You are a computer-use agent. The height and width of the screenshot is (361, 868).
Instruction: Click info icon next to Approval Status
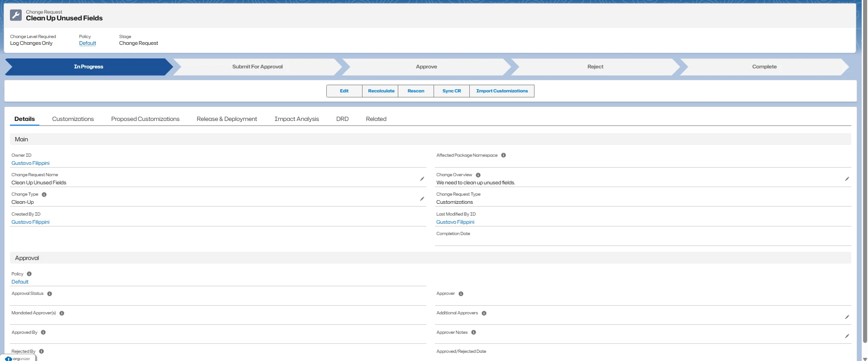click(x=50, y=294)
